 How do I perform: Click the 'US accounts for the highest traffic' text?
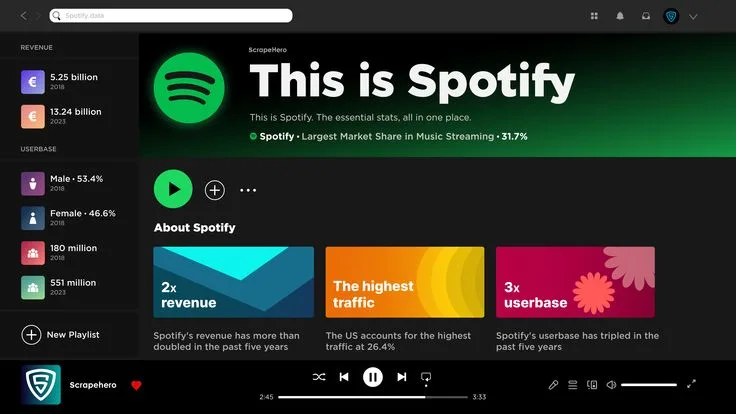click(398, 341)
